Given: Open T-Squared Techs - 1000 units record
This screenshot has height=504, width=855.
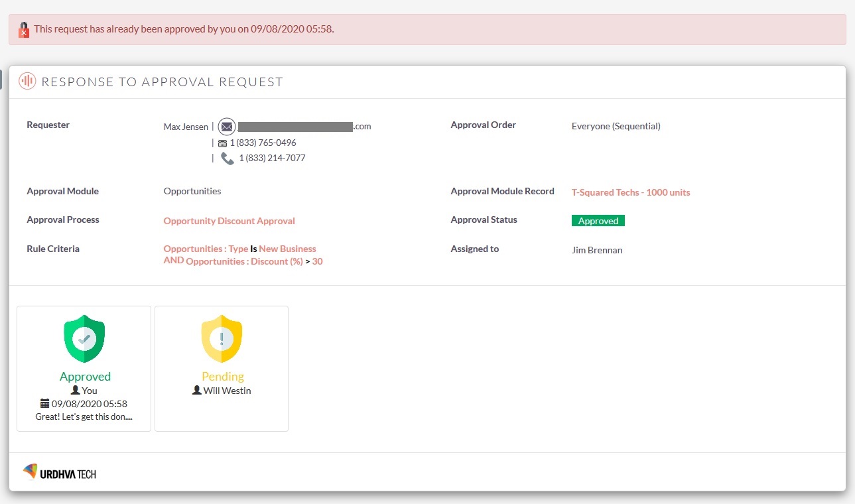Looking at the screenshot, I should (x=630, y=192).
